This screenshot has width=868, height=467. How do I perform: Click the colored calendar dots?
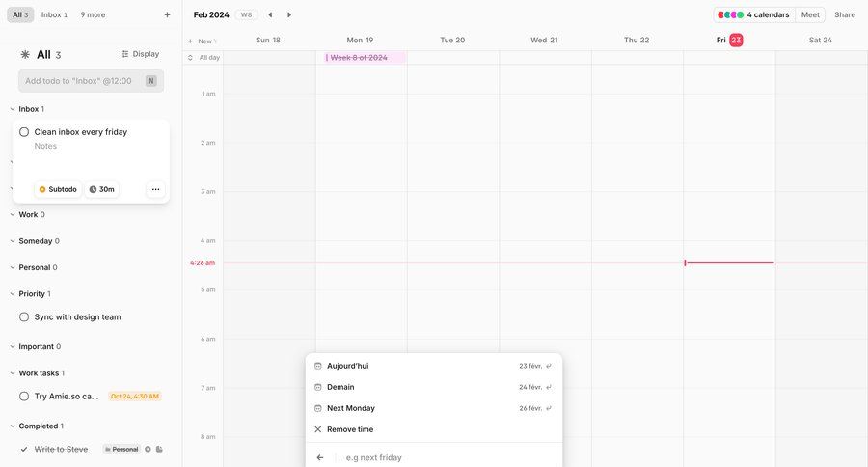731,15
